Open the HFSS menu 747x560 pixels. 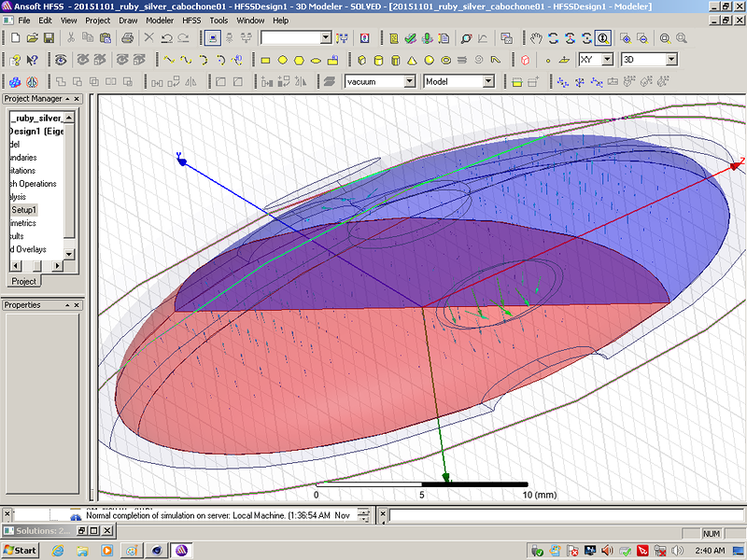pyautogui.click(x=190, y=20)
